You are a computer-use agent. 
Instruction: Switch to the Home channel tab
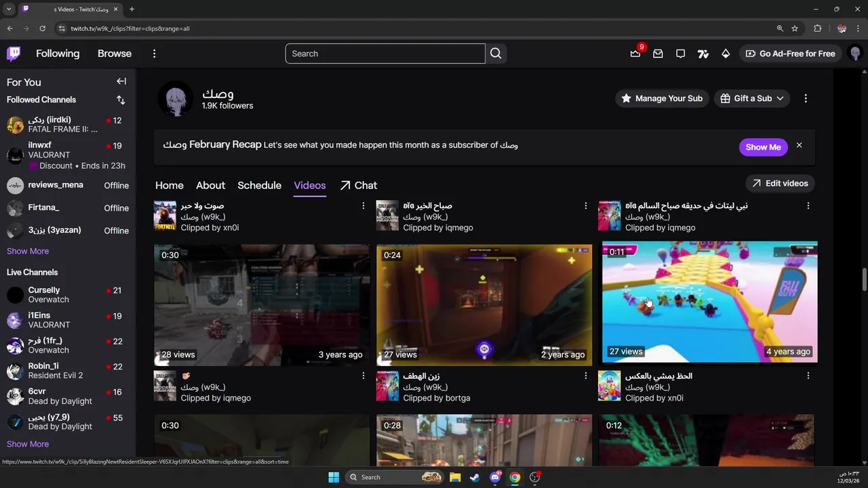coord(170,185)
